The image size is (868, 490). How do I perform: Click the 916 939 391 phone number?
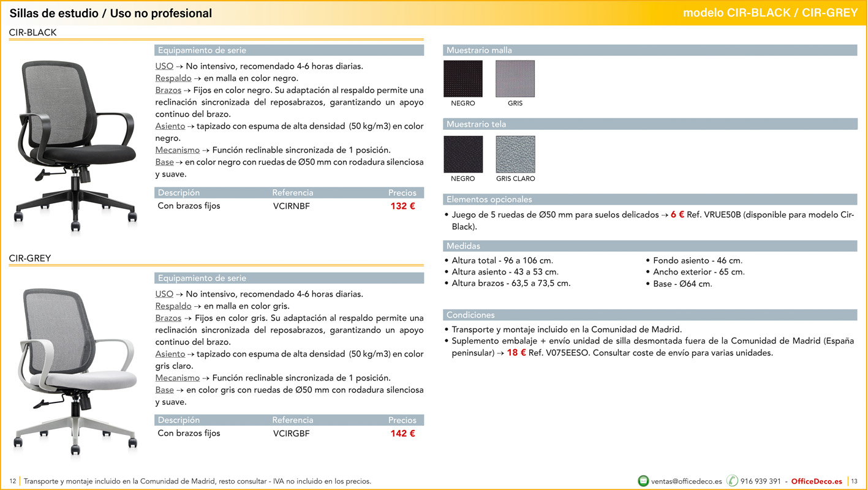(760, 481)
